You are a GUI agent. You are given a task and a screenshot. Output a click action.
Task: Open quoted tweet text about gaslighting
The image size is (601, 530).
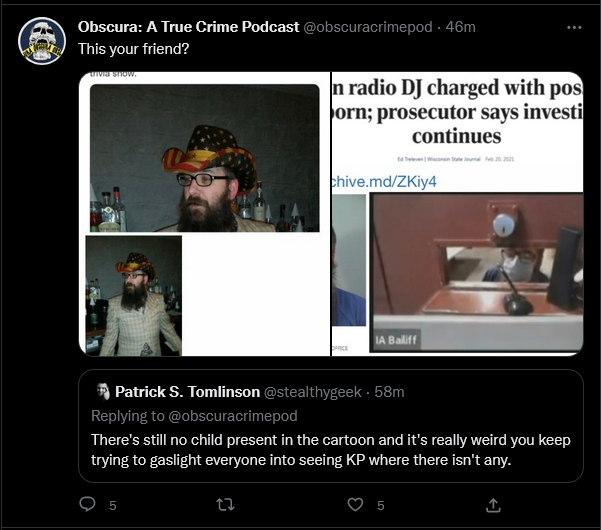(x=331, y=450)
